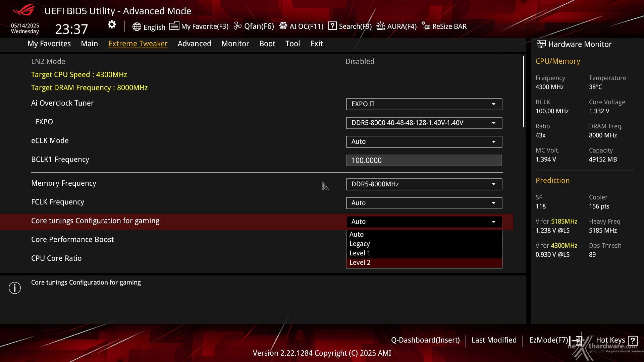Viewport: 644px width, 362px height.
Task: Click arrow of Memory Frequency dropdown
Action: [x=494, y=184]
